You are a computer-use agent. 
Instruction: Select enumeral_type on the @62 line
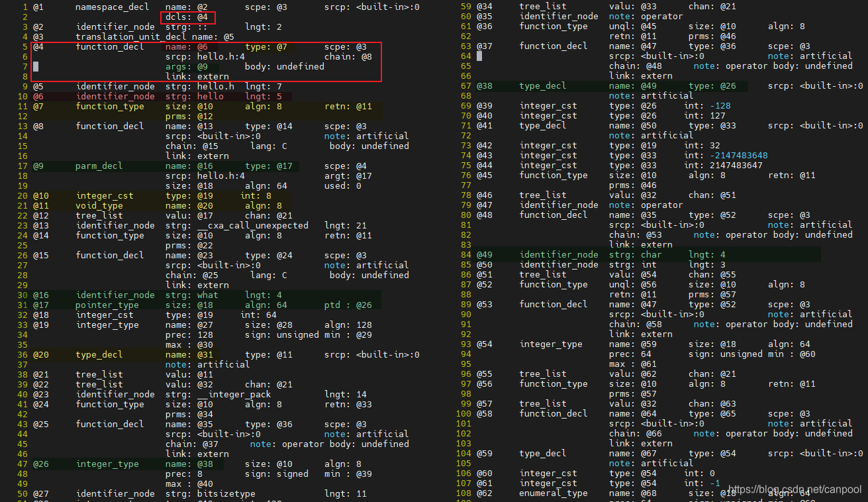coord(554,493)
